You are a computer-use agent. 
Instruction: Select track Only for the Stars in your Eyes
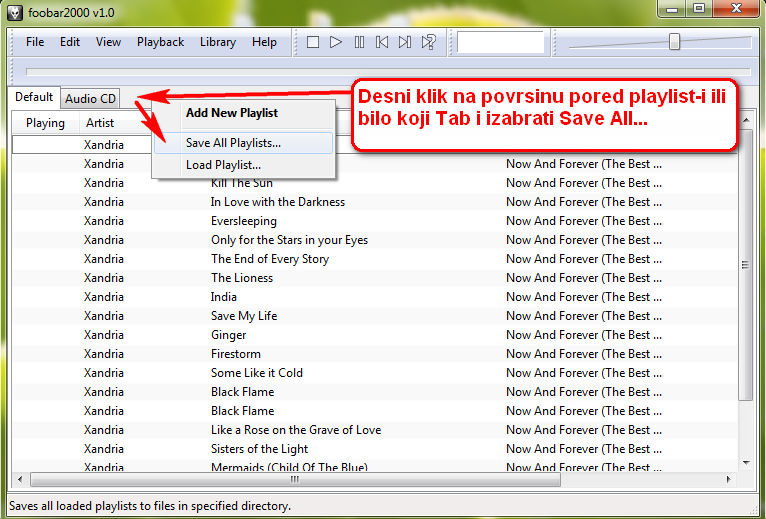pos(289,240)
